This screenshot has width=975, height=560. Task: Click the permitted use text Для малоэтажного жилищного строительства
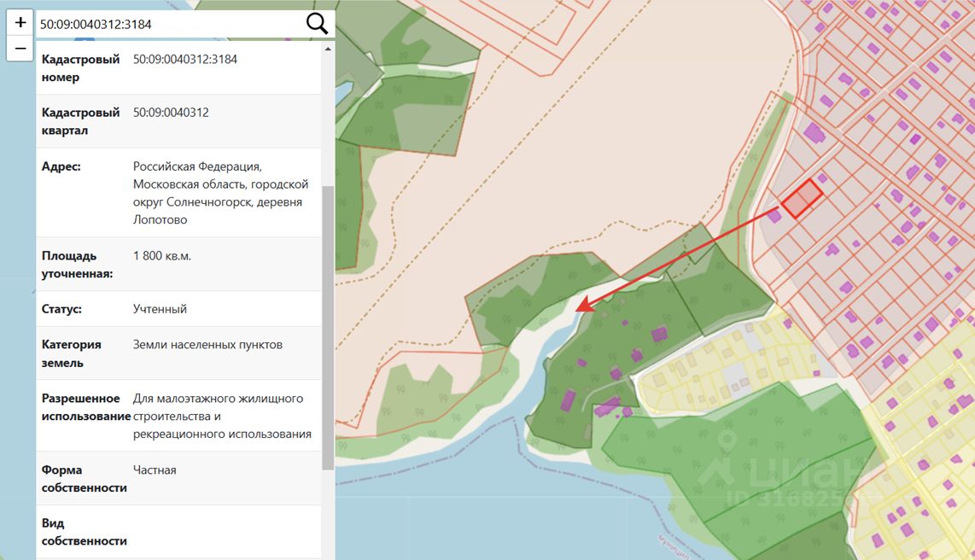[222, 416]
